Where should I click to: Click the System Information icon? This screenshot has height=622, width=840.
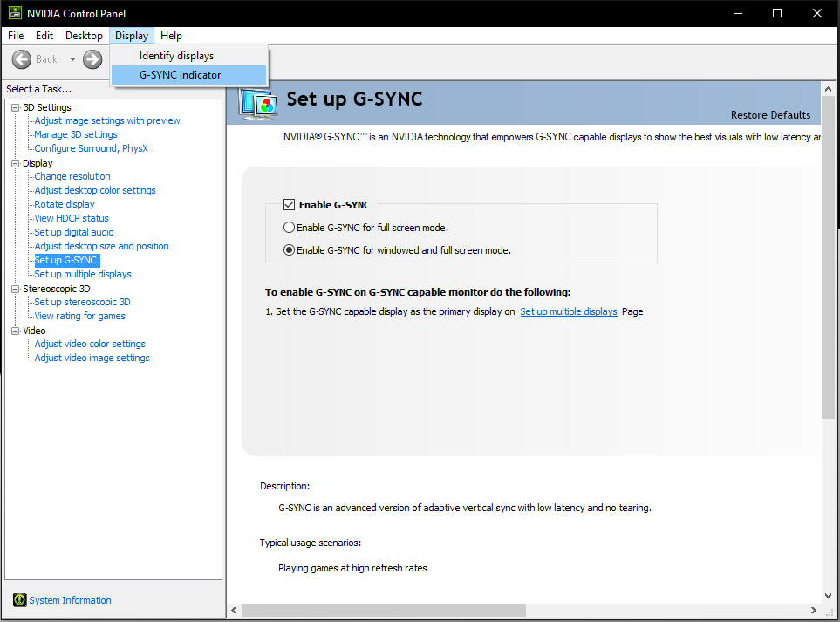pyautogui.click(x=20, y=600)
